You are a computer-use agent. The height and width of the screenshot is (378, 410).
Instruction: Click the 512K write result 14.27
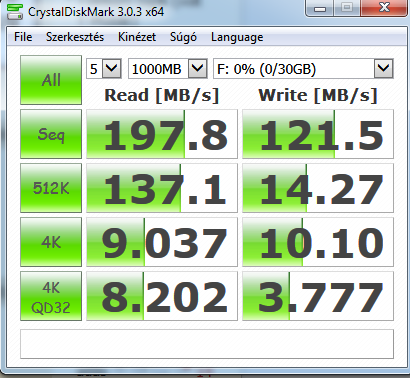pyautogui.click(x=318, y=188)
